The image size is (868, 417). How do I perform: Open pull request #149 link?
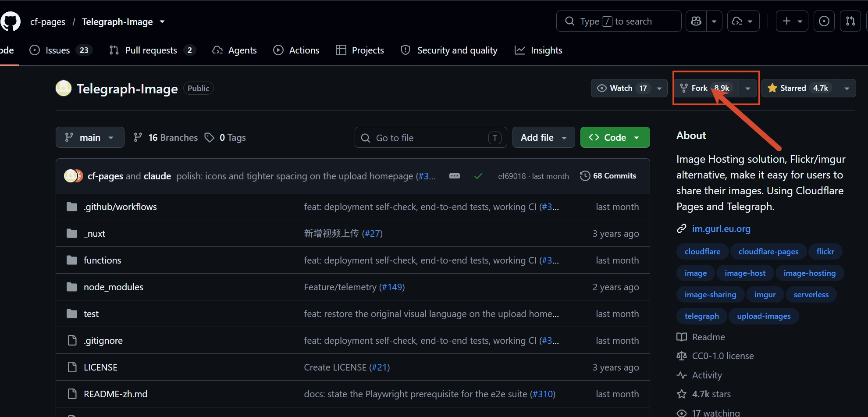point(392,287)
